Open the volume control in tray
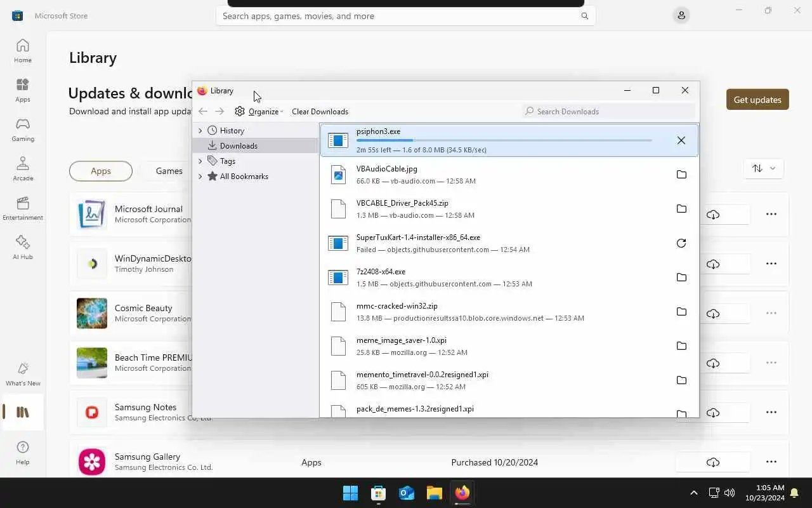This screenshot has height=508, width=812. point(730,493)
